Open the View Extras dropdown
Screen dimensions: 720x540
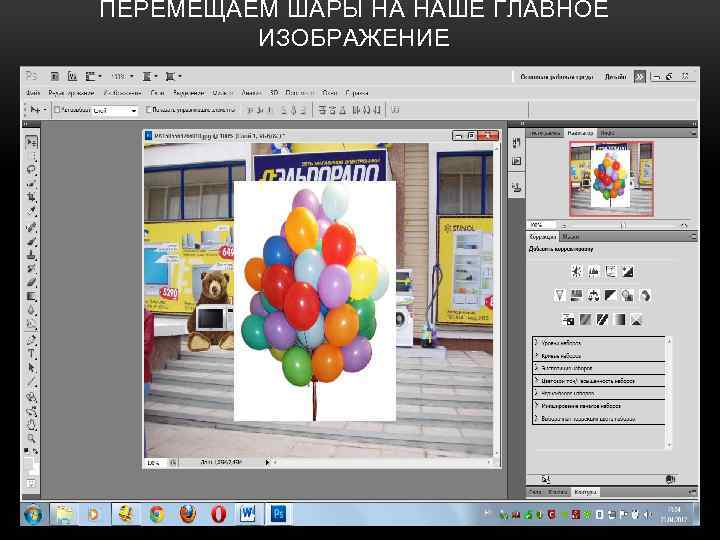click(94, 76)
